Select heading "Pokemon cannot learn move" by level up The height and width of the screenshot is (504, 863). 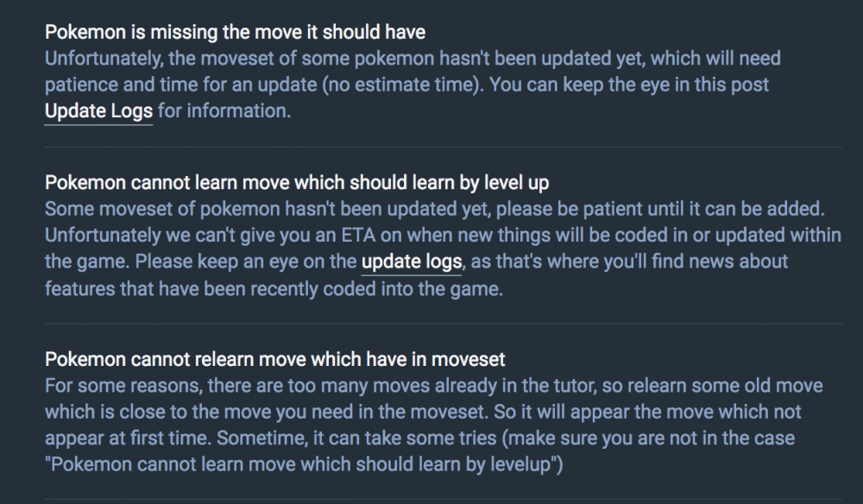(297, 183)
